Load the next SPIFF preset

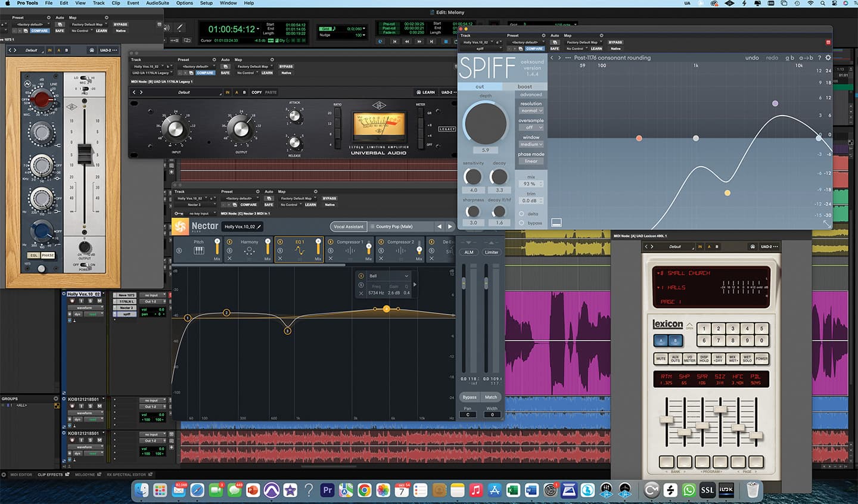point(559,58)
